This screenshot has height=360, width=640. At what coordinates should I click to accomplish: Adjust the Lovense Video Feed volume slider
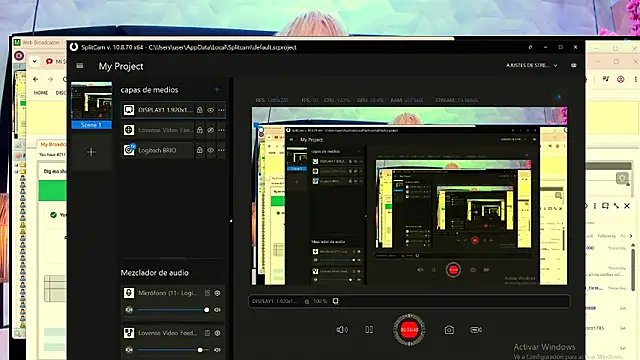coord(173,350)
